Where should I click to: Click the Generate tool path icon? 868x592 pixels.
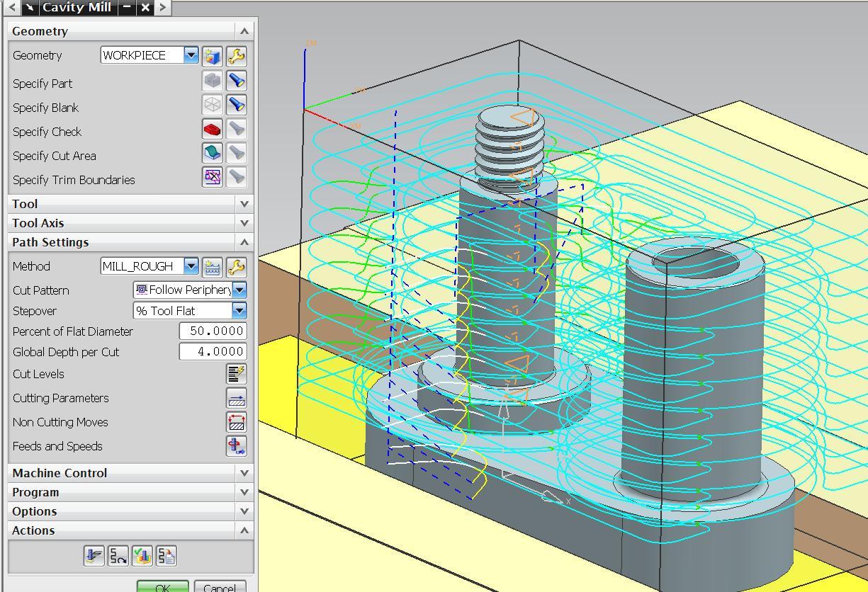coord(94,557)
